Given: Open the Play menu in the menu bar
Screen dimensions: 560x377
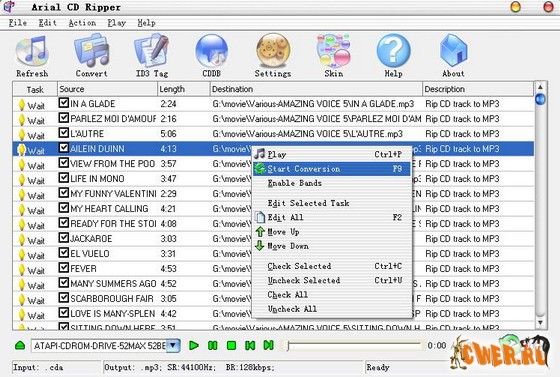Looking at the screenshot, I should (117, 23).
